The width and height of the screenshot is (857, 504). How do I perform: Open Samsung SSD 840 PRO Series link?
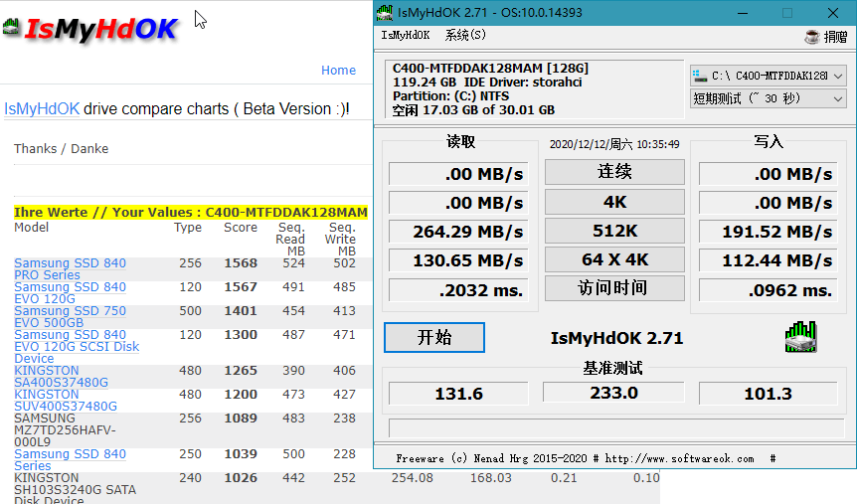pos(70,269)
